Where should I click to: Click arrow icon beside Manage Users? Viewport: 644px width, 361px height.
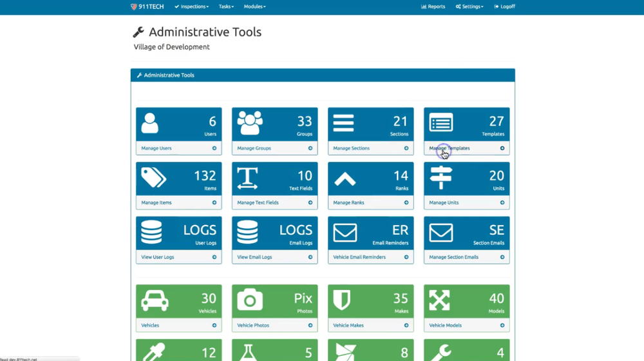(214, 148)
